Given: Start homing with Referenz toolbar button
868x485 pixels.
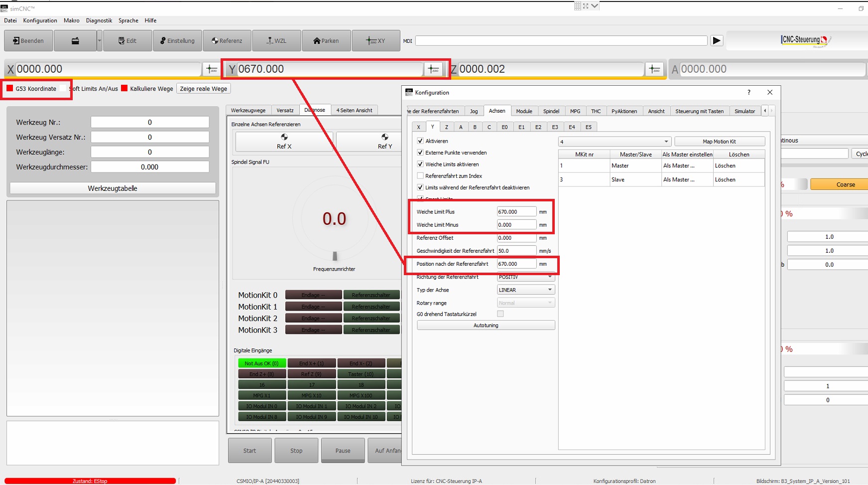Looking at the screenshot, I should coord(227,41).
